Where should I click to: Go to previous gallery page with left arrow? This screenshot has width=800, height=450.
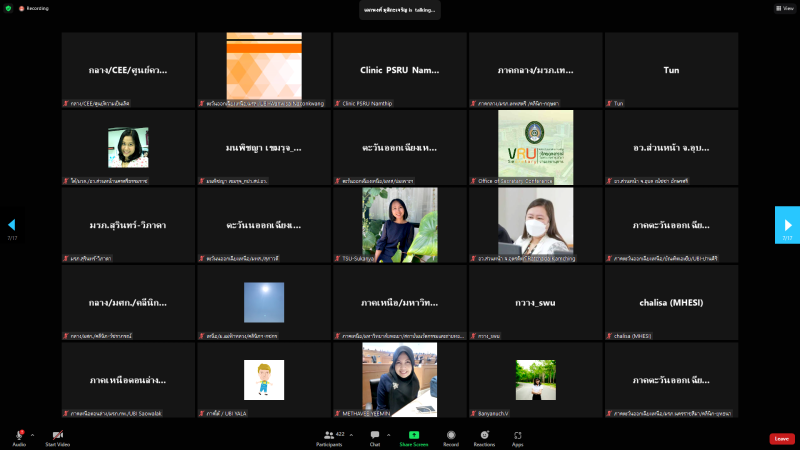12,225
